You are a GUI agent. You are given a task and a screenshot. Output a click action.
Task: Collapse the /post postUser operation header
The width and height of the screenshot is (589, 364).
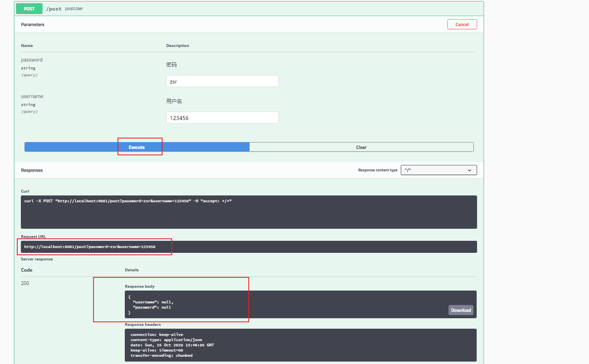249,8
